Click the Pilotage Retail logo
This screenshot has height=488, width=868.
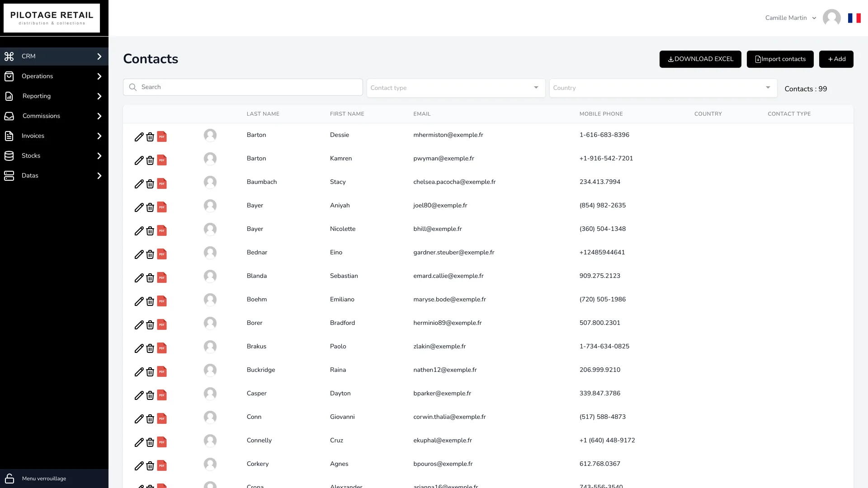coord(52,18)
